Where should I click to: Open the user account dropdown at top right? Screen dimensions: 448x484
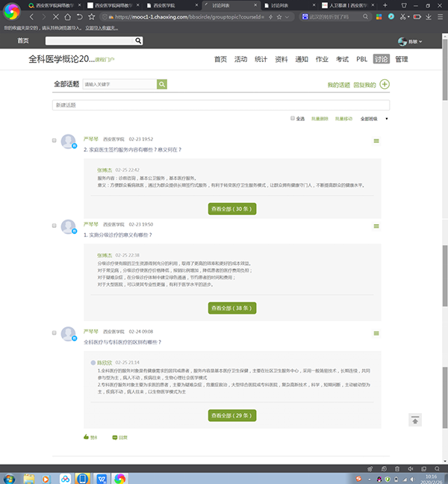point(410,40)
